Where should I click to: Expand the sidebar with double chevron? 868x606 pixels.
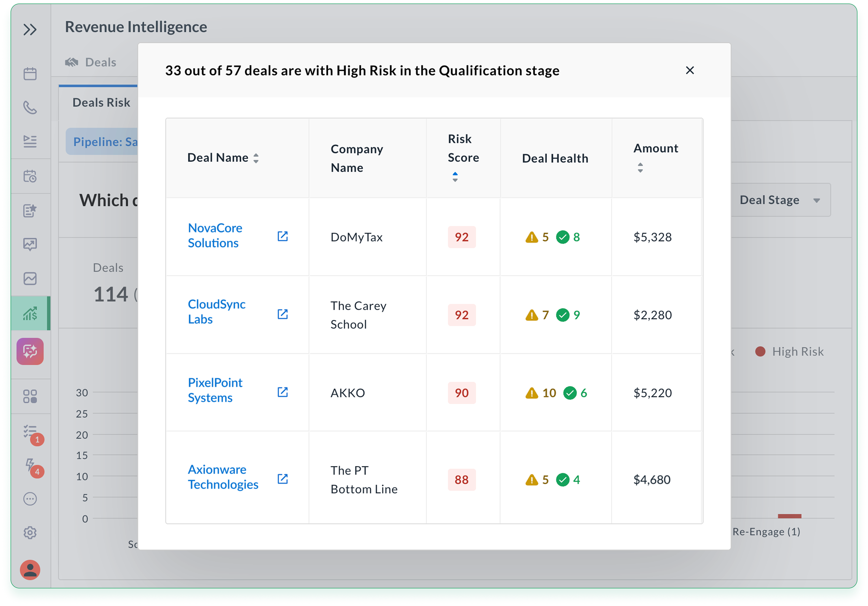click(30, 30)
